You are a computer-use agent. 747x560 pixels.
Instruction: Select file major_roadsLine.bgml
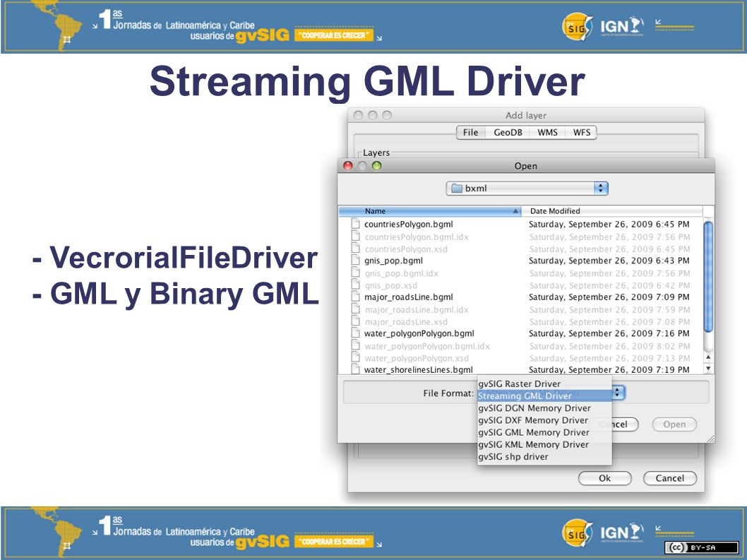(408, 297)
